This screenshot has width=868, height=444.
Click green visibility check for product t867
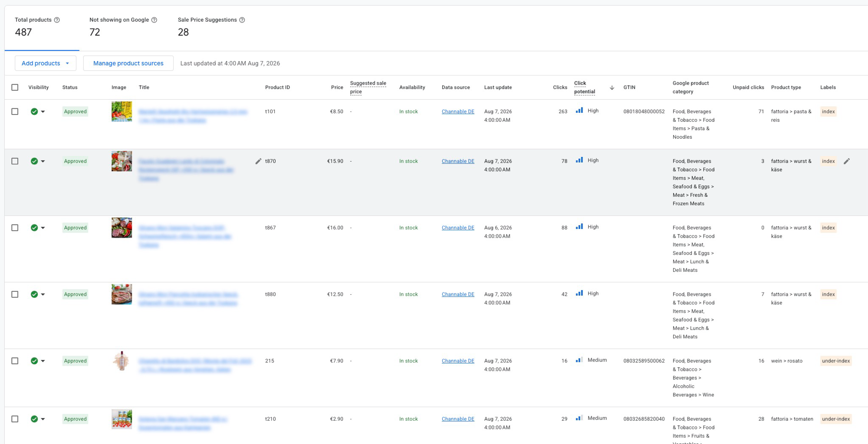pyautogui.click(x=34, y=228)
